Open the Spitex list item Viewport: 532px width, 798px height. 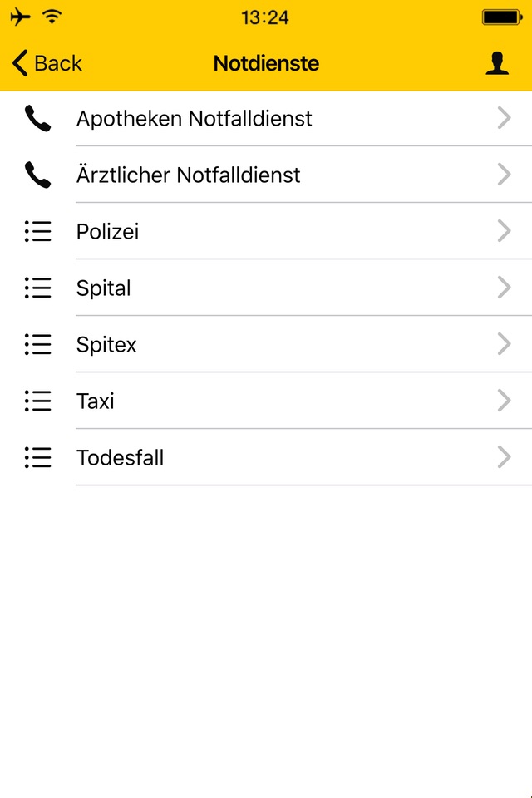(x=106, y=345)
